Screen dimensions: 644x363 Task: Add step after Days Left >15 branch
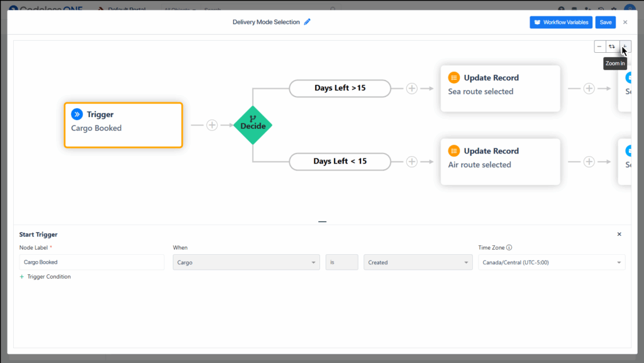411,89
